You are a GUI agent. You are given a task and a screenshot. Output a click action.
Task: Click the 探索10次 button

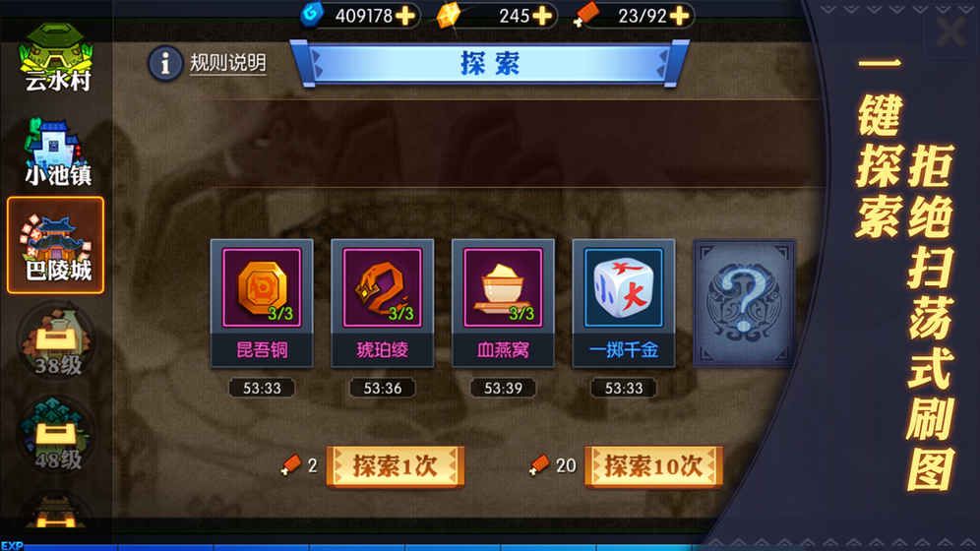pos(653,466)
